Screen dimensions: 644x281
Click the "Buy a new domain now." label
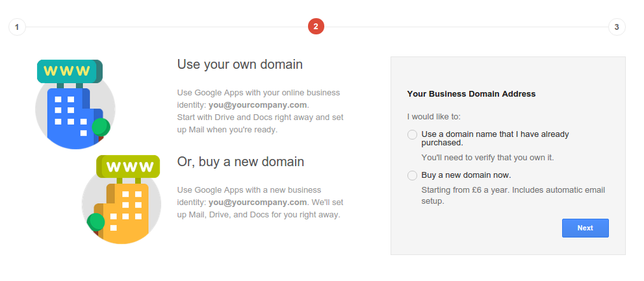click(x=466, y=175)
